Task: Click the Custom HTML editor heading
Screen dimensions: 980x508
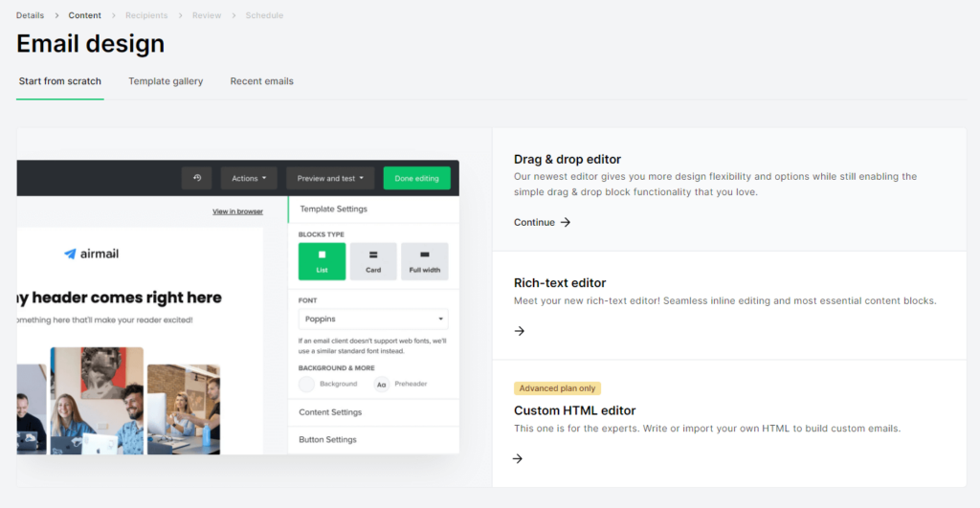Action: (574, 410)
